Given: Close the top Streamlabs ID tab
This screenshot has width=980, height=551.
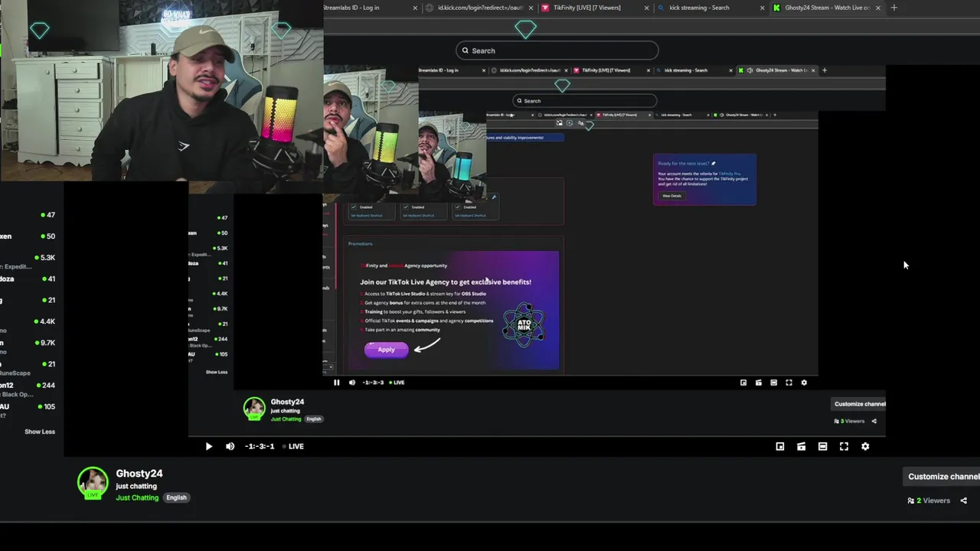Looking at the screenshot, I should (416, 8).
